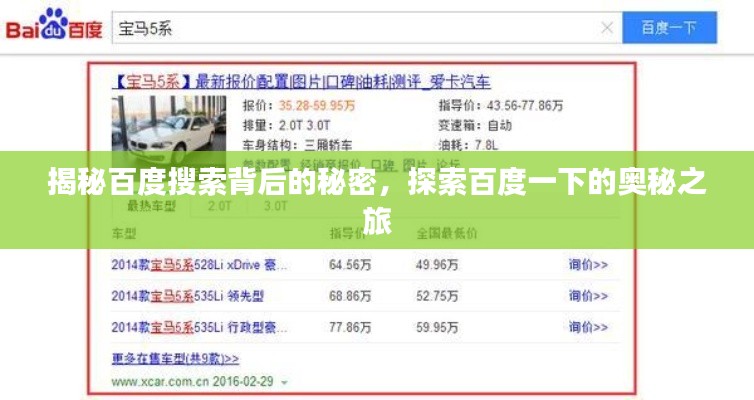Click 询价>> for the 528Li xDrive row

[588, 264]
